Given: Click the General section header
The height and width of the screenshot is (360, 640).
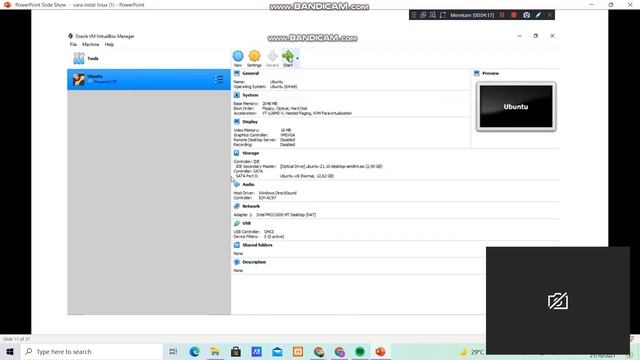Looking at the screenshot, I should [250, 73].
